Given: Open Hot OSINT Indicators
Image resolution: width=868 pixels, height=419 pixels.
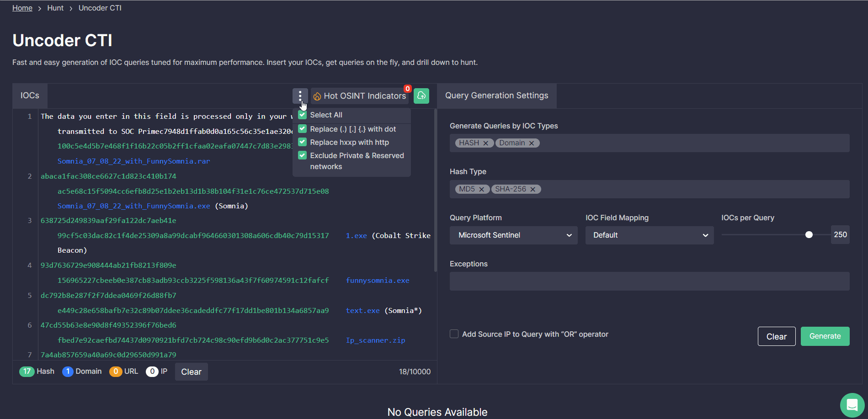Looking at the screenshot, I should [360, 96].
